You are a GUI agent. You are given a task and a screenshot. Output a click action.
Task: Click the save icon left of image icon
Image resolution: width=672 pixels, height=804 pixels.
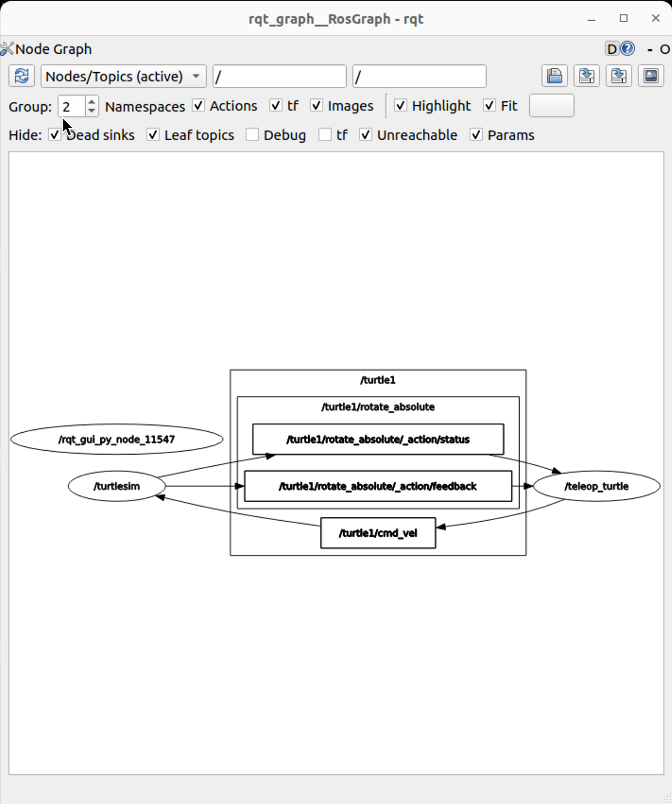point(619,76)
